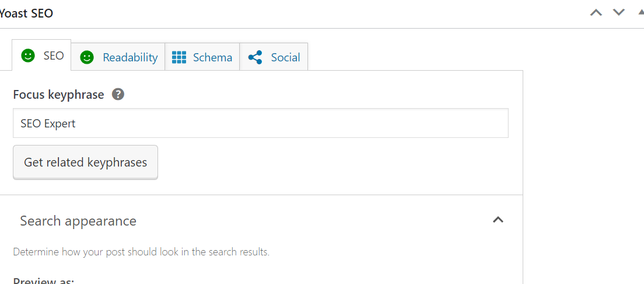Focus the keyphrase field containing SEO Expert
This screenshot has width=644, height=284.
[x=260, y=123]
